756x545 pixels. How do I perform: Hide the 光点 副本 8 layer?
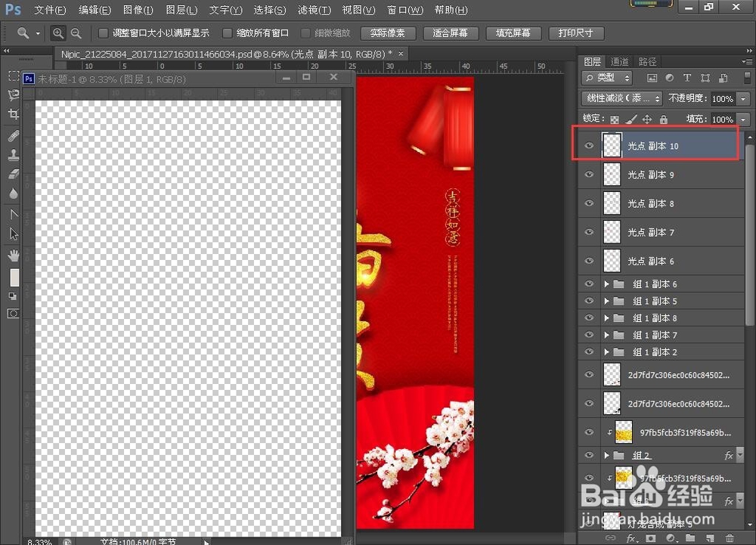[x=589, y=203]
